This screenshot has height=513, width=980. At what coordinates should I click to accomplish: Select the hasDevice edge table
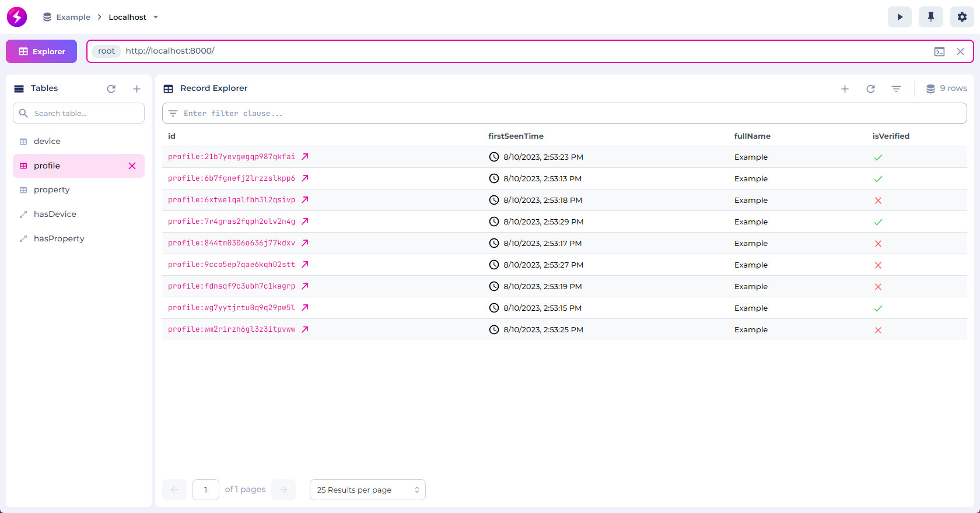pyautogui.click(x=79, y=215)
